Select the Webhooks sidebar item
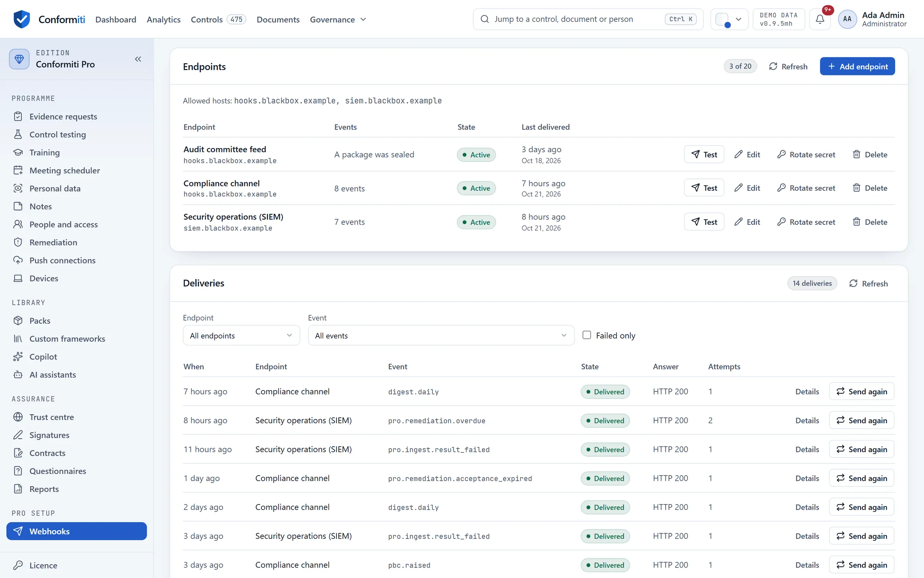The height and width of the screenshot is (578, 924). pos(77,531)
